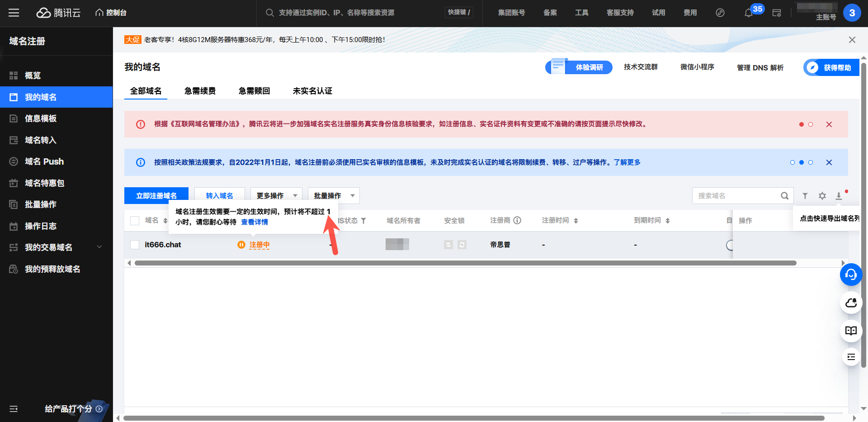Expand the 我的交易域名 sidebar group
Viewport: 868px width, 422px height.
point(57,247)
